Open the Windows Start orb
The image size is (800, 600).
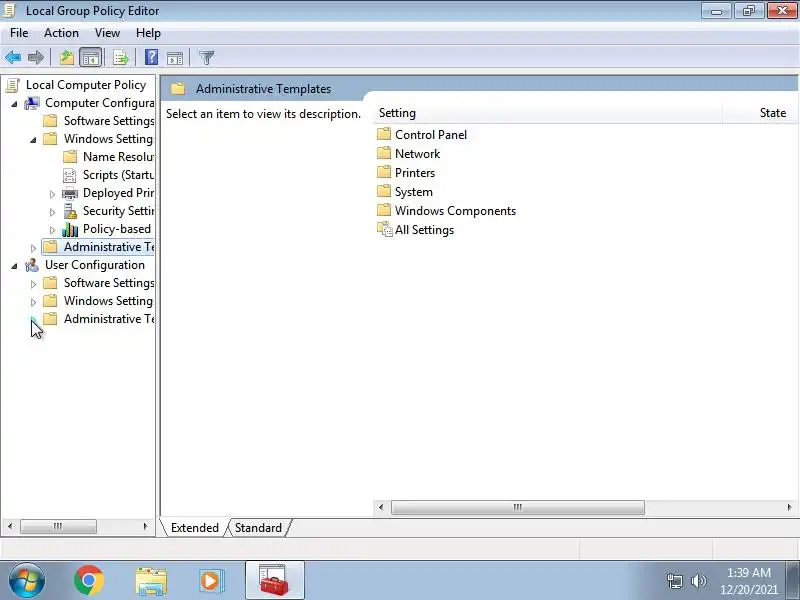pyautogui.click(x=26, y=581)
